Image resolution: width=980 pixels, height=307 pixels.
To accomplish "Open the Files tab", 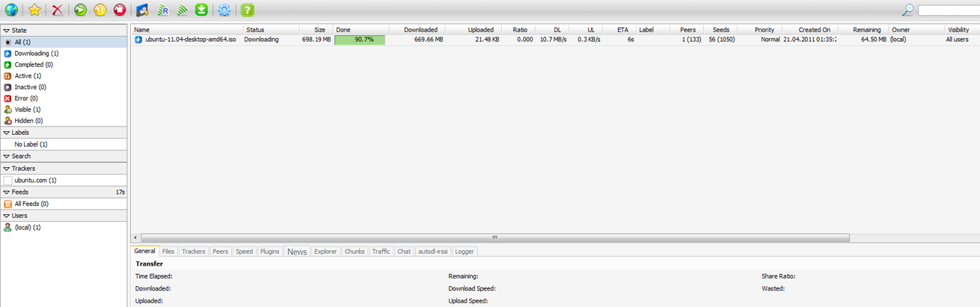I will 168,252.
